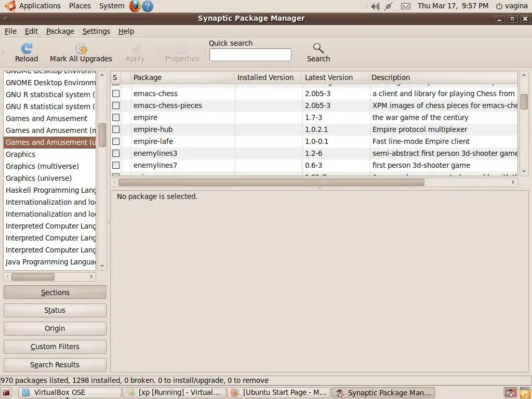Image resolution: width=532 pixels, height=399 pixels.
Task: Click package list horizontal scrollbar thumb
Action: (x=271, y=182)
